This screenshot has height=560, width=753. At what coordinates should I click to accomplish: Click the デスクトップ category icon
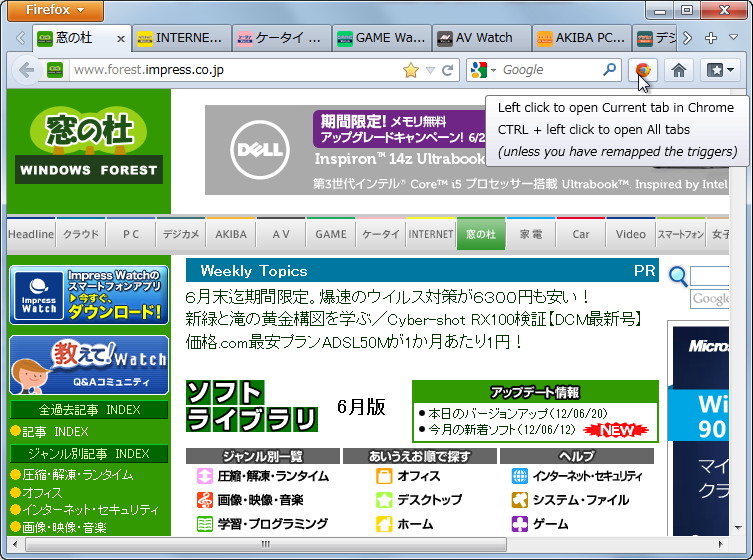tap(384, 500)
